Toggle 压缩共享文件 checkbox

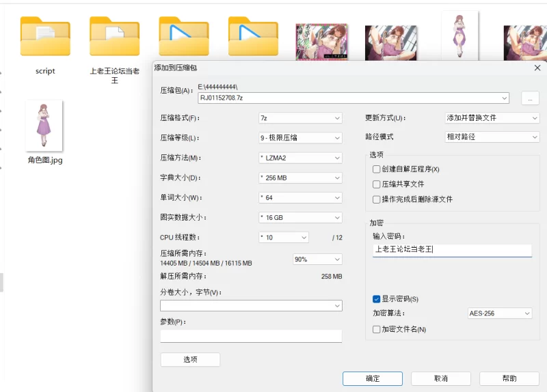point(376,184)
